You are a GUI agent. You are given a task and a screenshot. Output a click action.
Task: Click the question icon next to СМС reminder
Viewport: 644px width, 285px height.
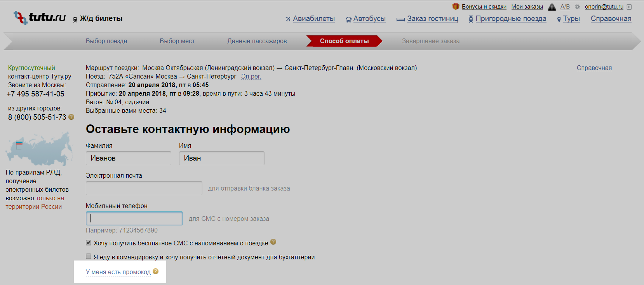pyautogui.click(x=273, y=242)
